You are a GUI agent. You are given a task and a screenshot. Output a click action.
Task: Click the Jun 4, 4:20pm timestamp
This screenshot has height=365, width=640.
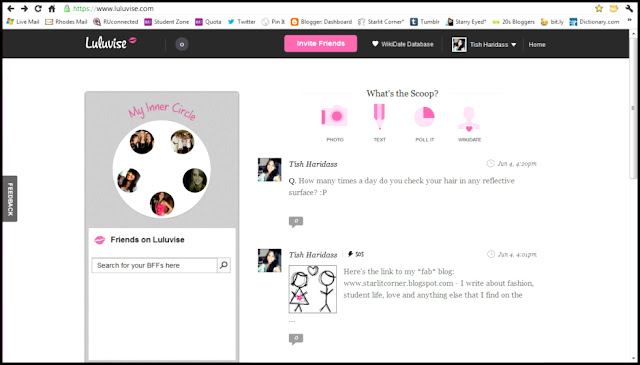tap(512, 164)
